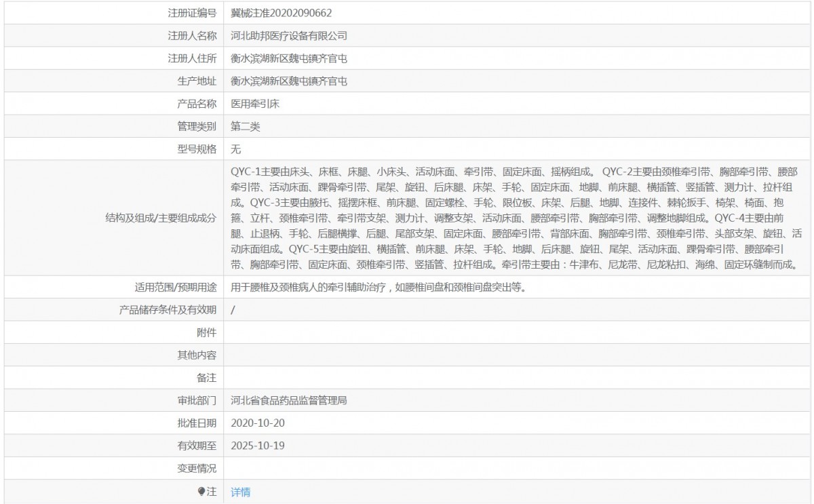Select the 适用范围/预期用途 label

(x=176, y=287)
